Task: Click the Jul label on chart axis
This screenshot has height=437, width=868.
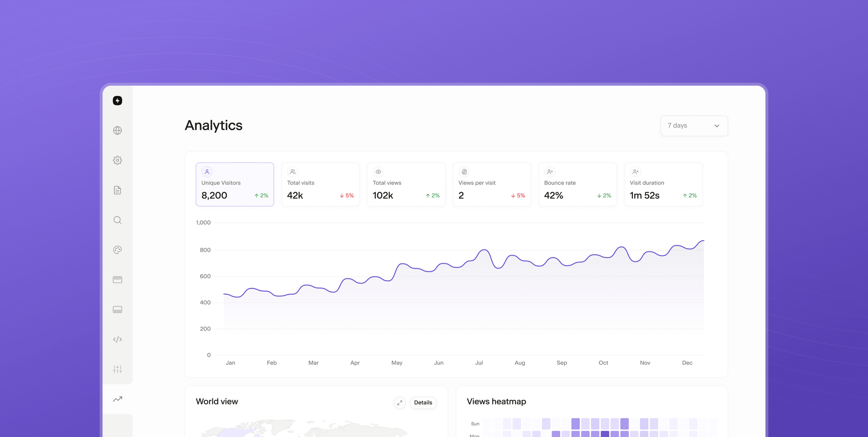Action: point(479,363)
